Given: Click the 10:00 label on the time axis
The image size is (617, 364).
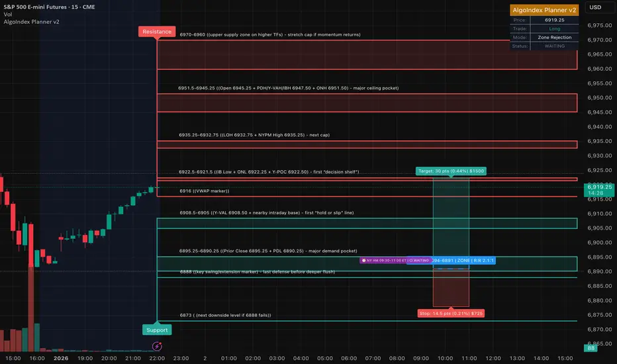Looking at the screenshot, I should coord(445,358).
